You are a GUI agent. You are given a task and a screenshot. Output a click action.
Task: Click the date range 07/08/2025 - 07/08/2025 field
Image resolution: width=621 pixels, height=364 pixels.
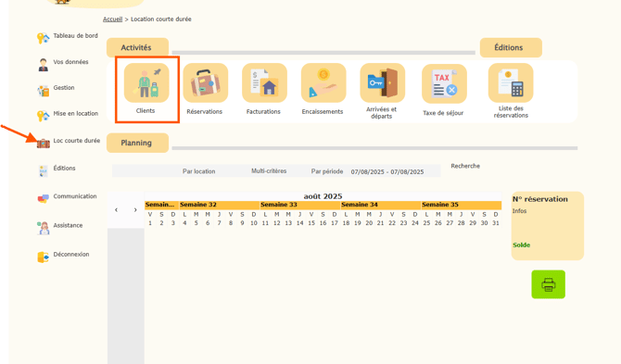(x=387, y=171)
